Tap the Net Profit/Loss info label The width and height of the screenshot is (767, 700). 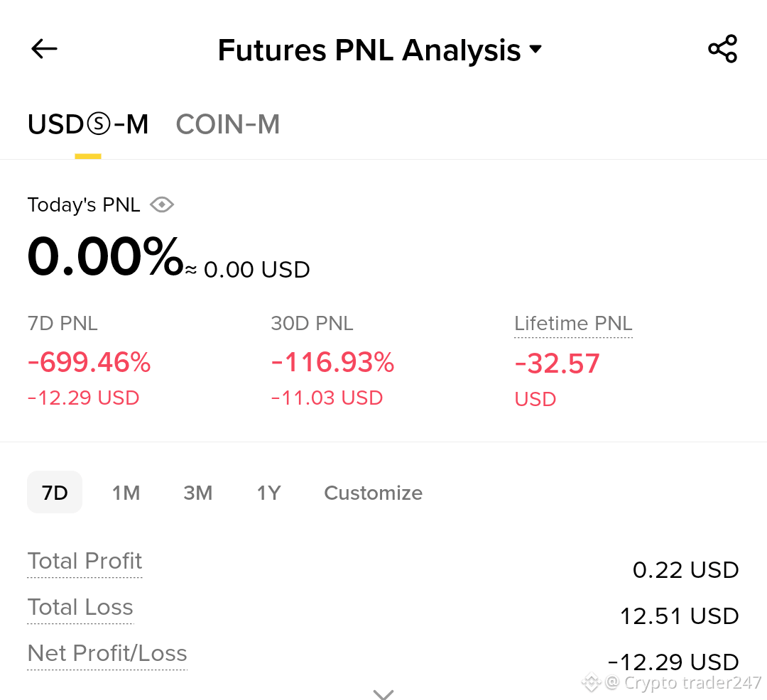tap(107, 654)
